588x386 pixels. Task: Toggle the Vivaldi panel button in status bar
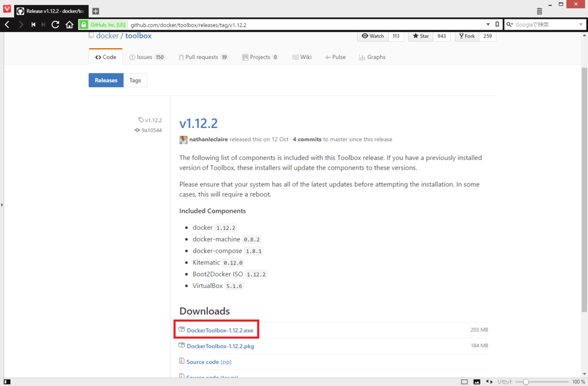tap(7, 382)
